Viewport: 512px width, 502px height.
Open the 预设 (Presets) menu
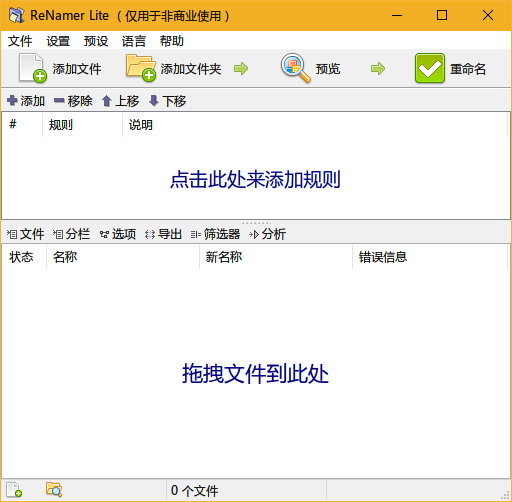pos(96,41)
